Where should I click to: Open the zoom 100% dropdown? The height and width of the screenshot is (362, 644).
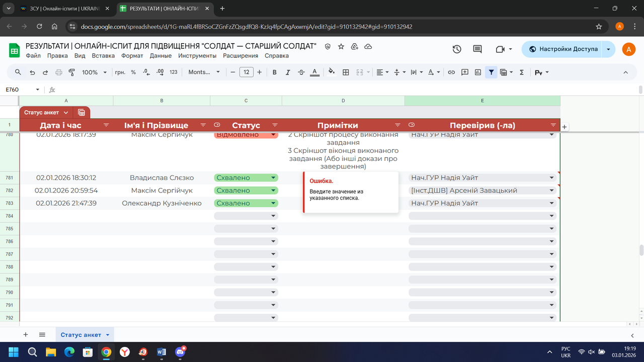tap(94, 72)
